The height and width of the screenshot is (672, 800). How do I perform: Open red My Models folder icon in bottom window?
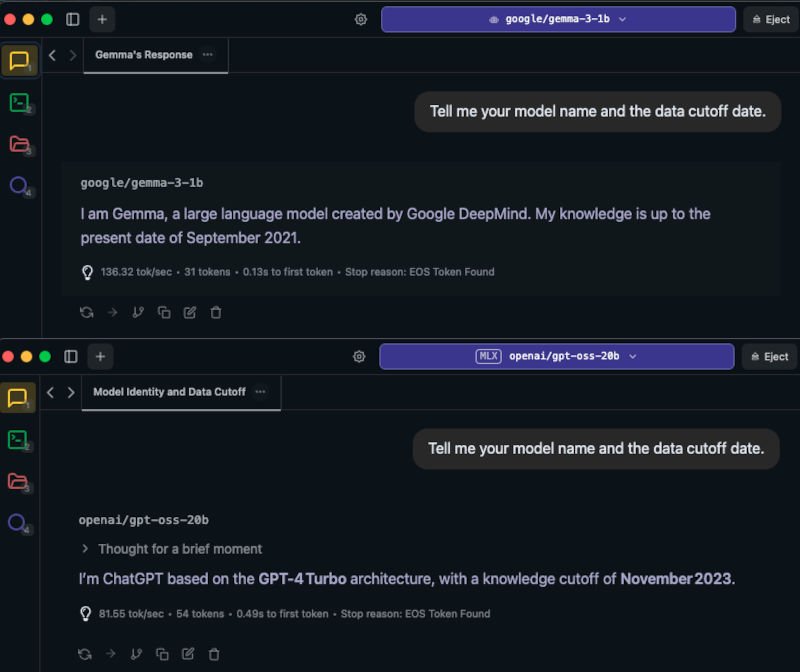tap(18, 481)
